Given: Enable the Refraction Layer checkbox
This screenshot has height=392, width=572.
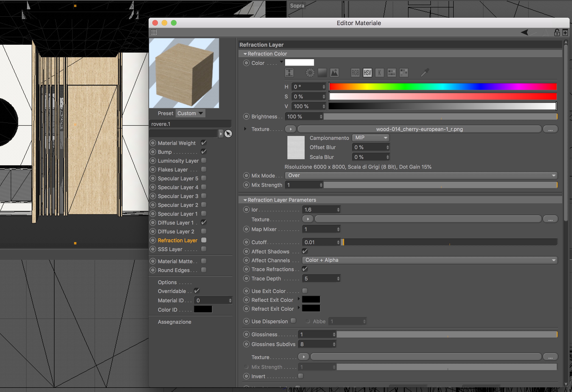Looking at the screenshot, I should (204, 240).
